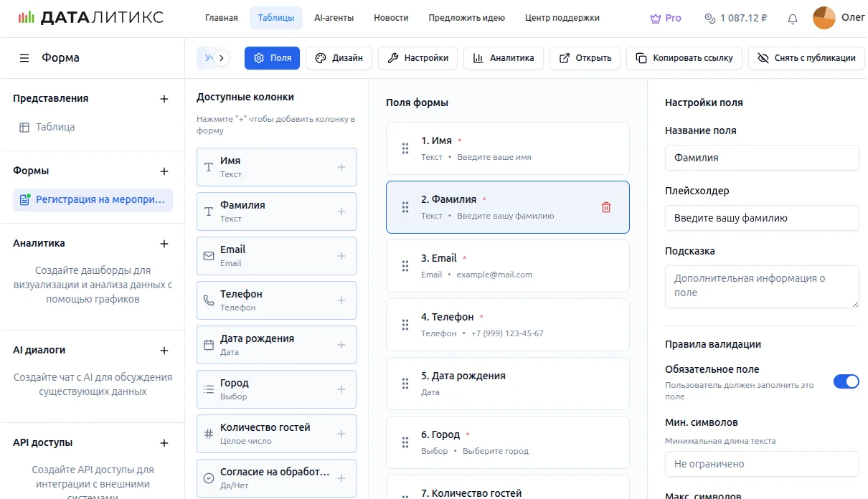
Task: Go to the AI-агенты menu item
Action: coord(334,18)
